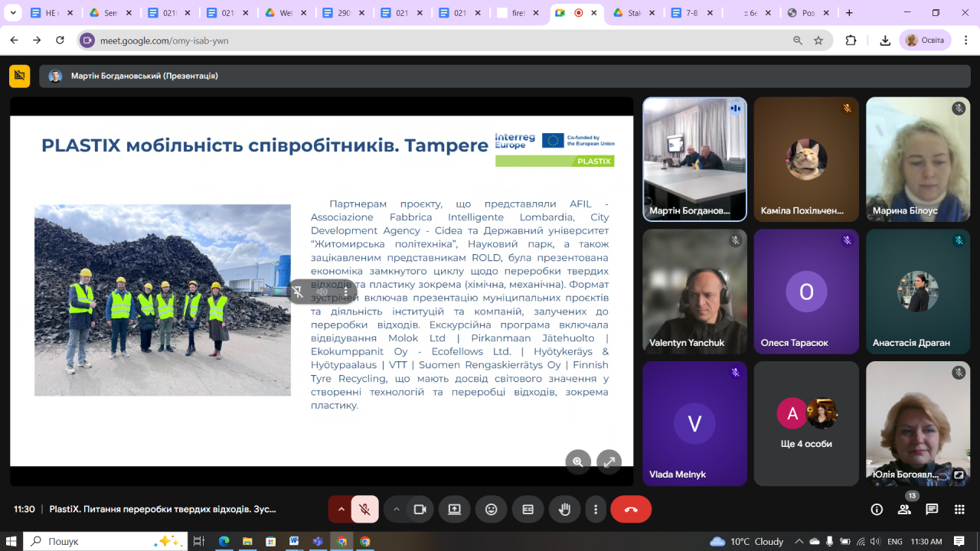
Task: Show the participants list
Action: click(904, 510)
